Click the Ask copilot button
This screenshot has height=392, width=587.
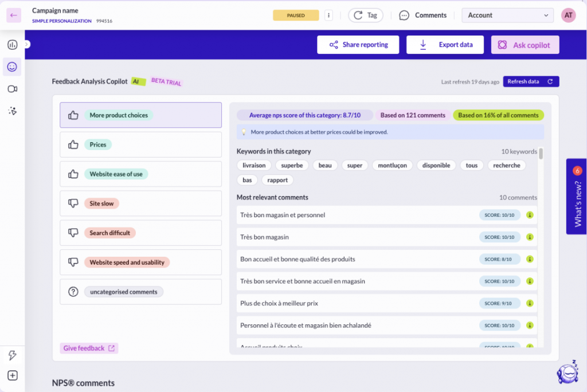coord(525,45)
